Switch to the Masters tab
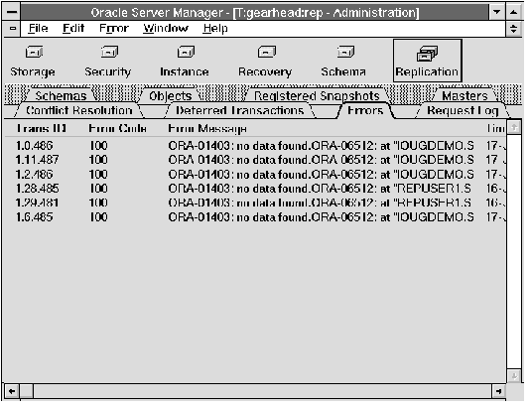This screenshot has height=406, width=532. click(x=465, y=96)
